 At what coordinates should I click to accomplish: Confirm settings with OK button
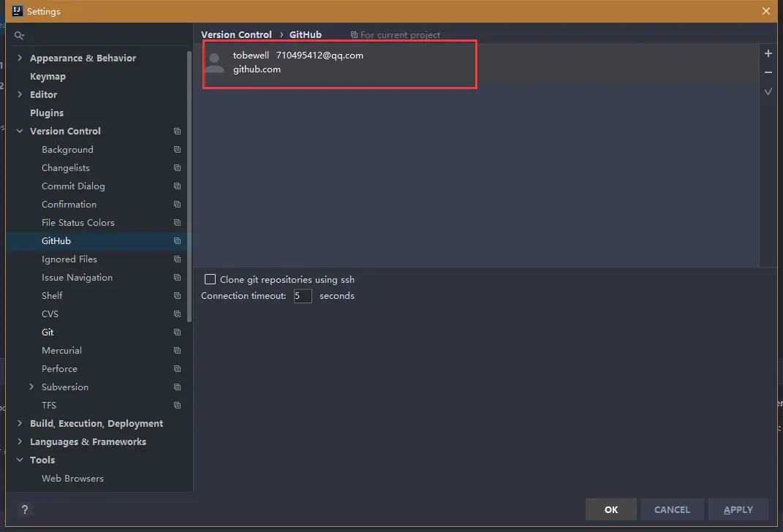(610, 509)
